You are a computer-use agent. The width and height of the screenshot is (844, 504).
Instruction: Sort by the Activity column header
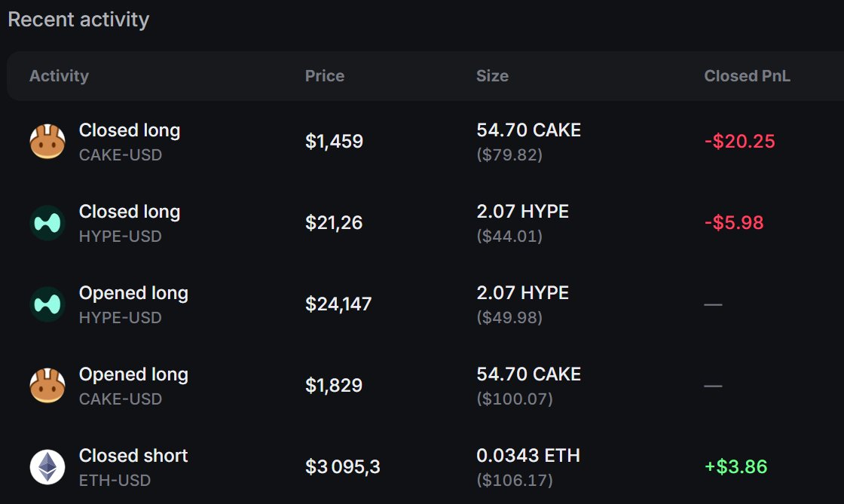[60, 76]
